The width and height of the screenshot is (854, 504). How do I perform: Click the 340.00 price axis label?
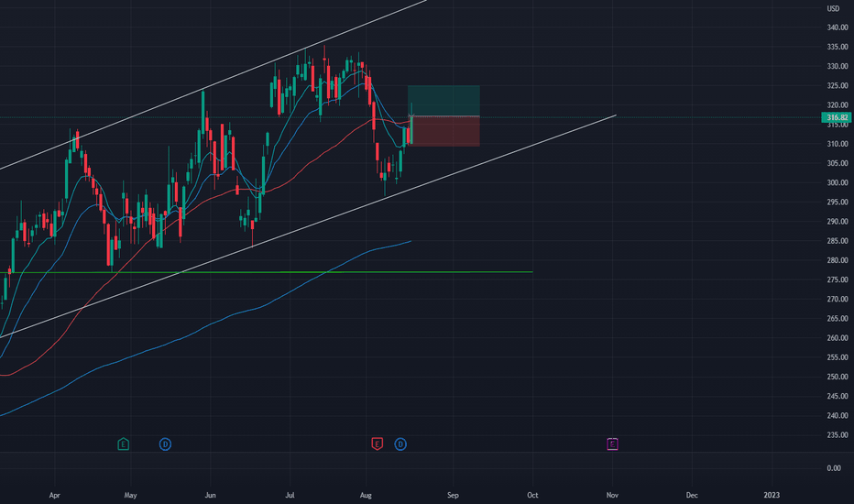[x=838, y=27]
